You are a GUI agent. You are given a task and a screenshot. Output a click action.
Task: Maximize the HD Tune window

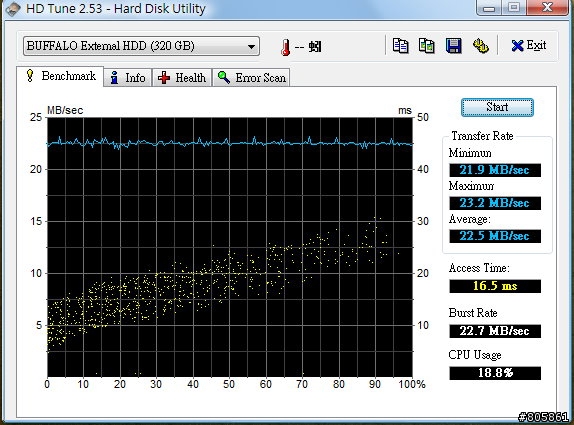point(514,7)
